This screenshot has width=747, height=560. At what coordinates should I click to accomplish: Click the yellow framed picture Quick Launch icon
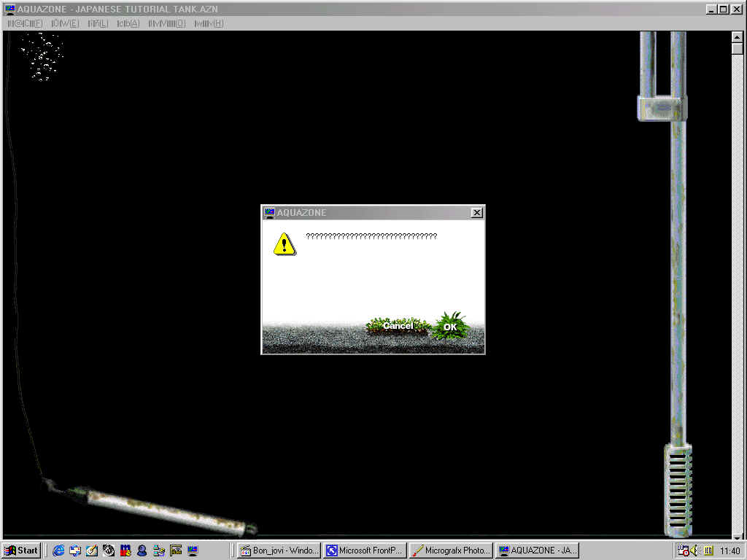tap(176, 551)
